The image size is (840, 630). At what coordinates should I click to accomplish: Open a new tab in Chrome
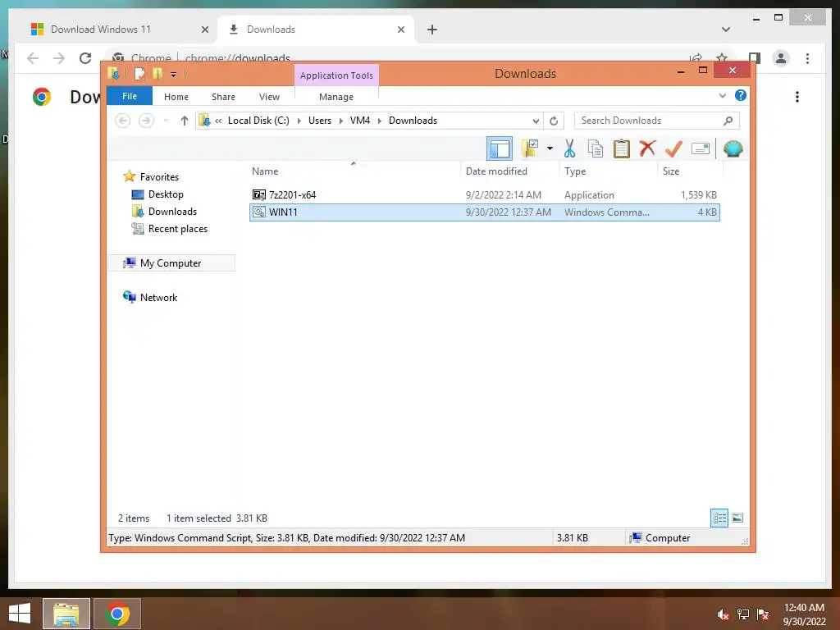[432, 30]
